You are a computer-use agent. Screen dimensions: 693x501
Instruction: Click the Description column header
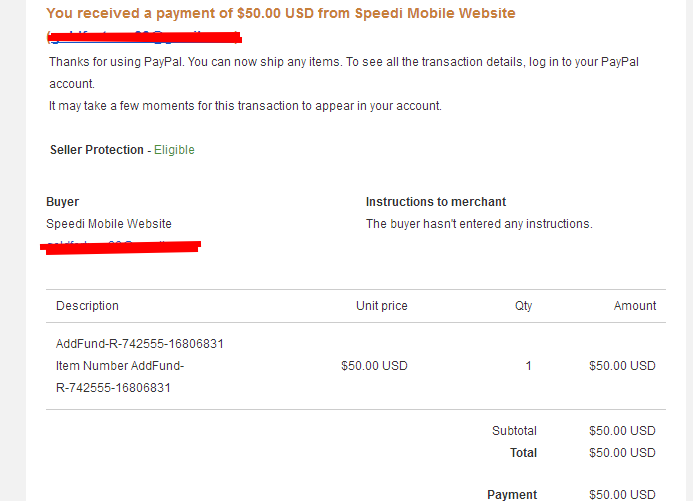tap(87, 306)
